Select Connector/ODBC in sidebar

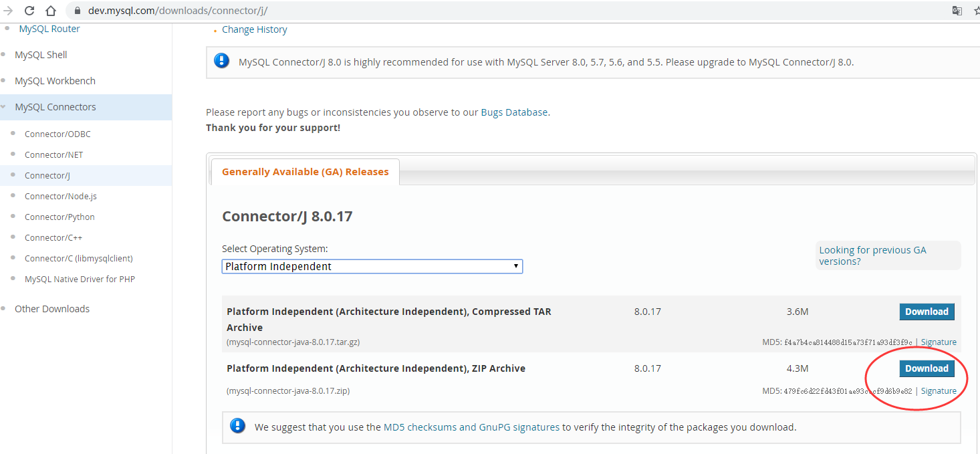point(57,134)
